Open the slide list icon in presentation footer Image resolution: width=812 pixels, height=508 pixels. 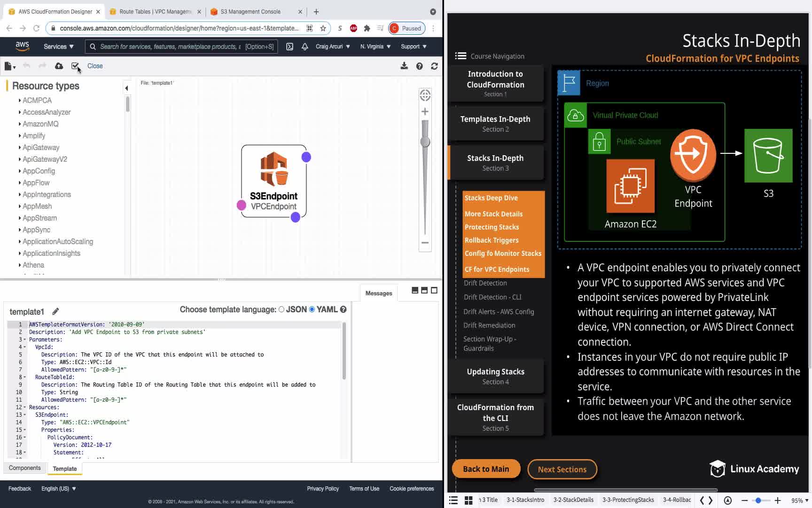coord(453,500)
